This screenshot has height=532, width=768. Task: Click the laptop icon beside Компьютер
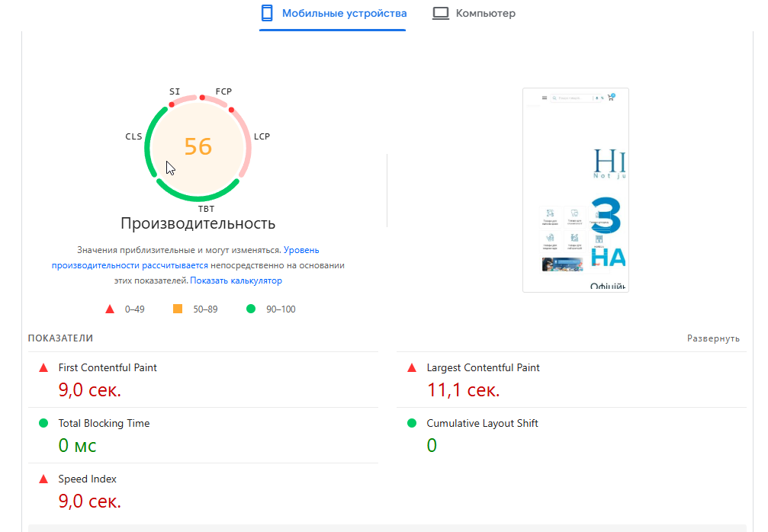440,13
